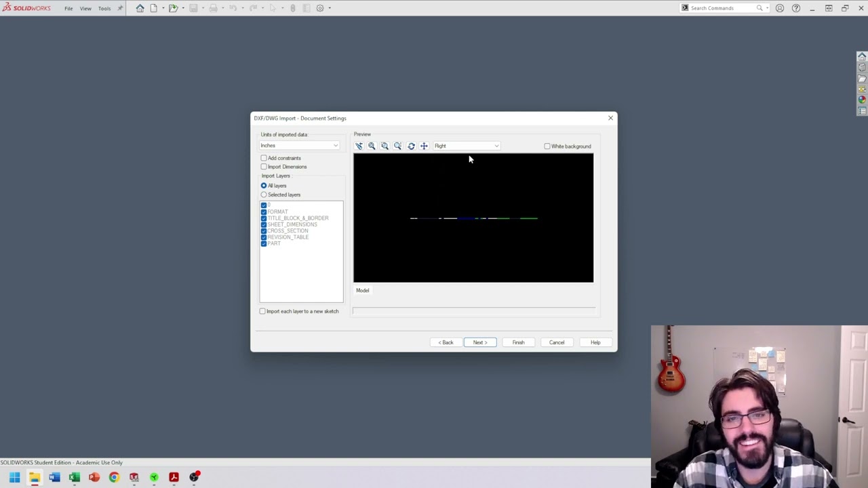Open File Explorer from the taskbar
The height and width of the screenshot is (488, 868).
click(34, 477)
